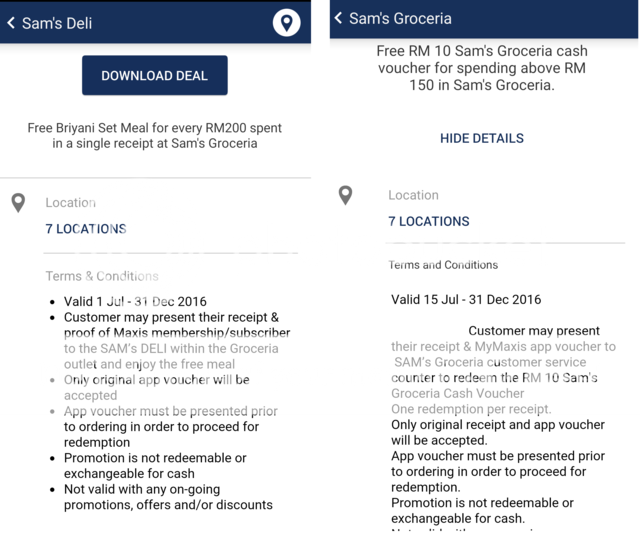The image size is (640, 535).
Task: Select the Free Briyani Set Meal description
Action: pos(154,136)
